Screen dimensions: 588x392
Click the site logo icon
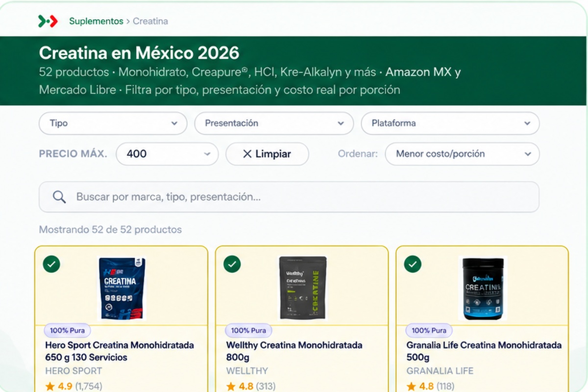48,21
